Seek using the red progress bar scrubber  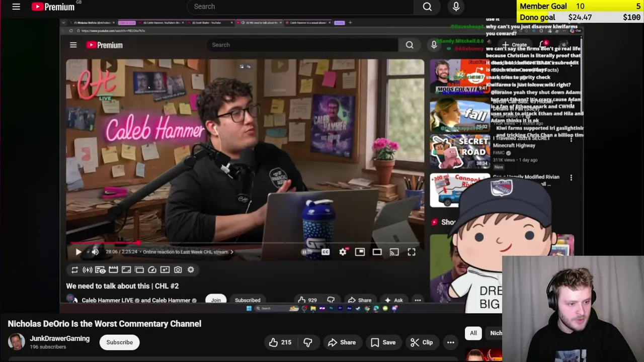139,243
